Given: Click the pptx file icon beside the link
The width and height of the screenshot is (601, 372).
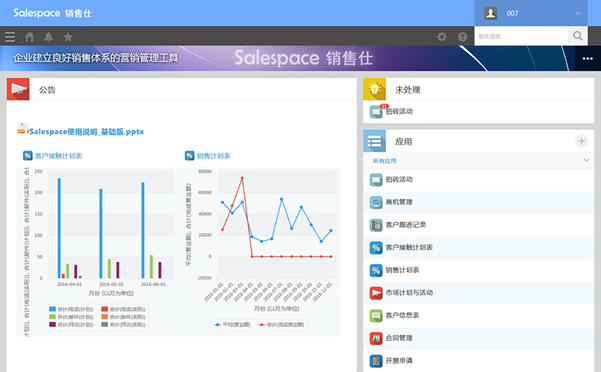Looking at the screenshot, I should point(22,128).
